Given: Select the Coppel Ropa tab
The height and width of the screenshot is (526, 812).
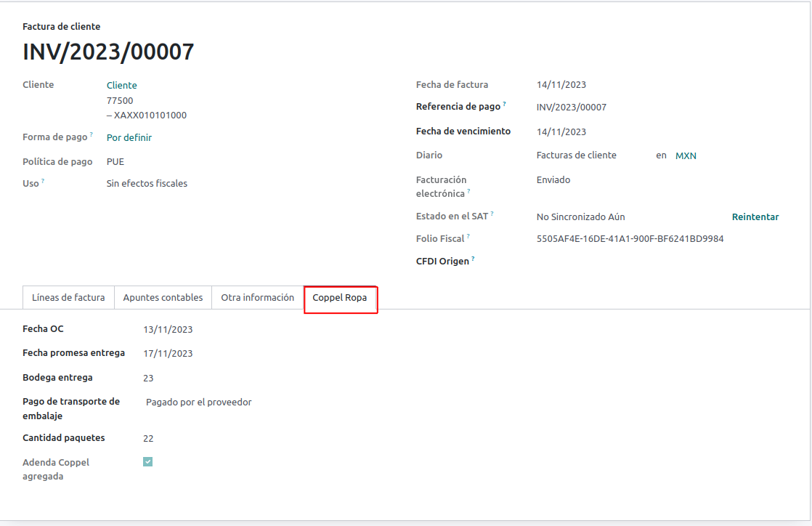Looking at the screenshot, I should click(x=339, y=298).
